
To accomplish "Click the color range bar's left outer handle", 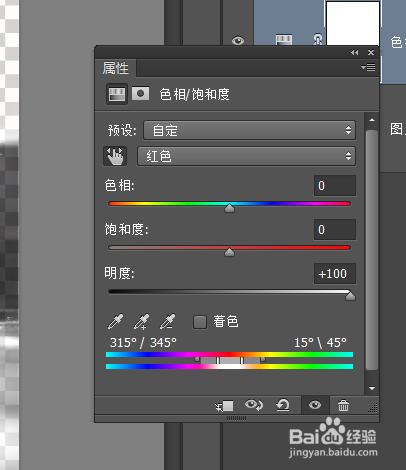I will tap(197, 359).
